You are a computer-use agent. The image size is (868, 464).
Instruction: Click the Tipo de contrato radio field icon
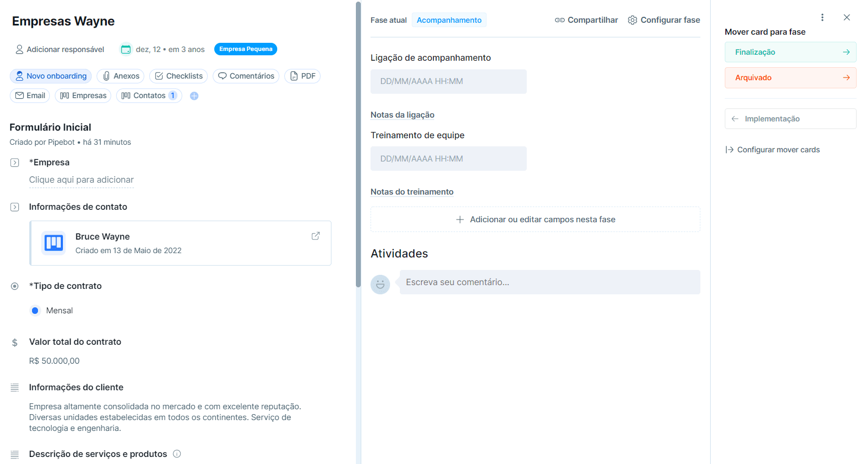[x=15, y=286]
